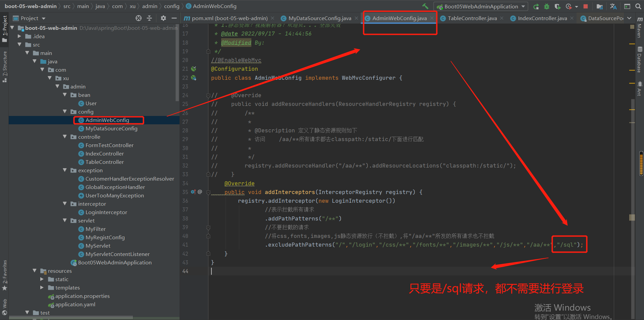Collapse the config package arrow
Viewport: 644px width, 320px height.
point(65,112)
